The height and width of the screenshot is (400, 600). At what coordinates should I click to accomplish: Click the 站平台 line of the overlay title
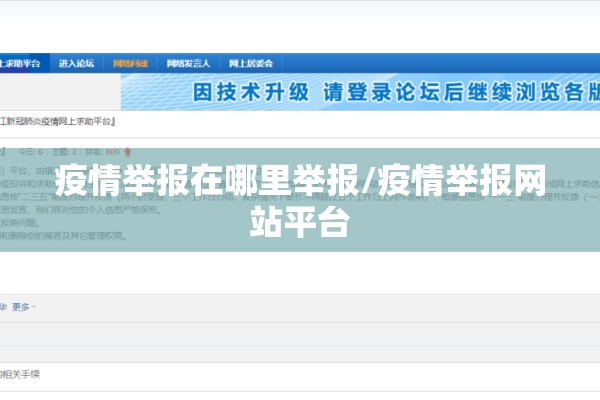coord(300,221)
